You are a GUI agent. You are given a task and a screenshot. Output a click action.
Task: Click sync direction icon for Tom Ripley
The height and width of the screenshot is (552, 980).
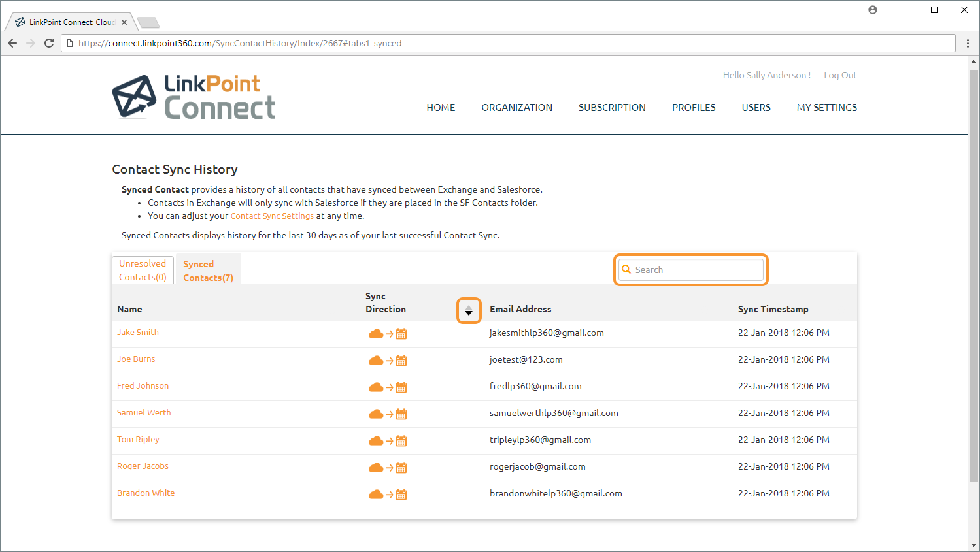(x=388, y=441)
